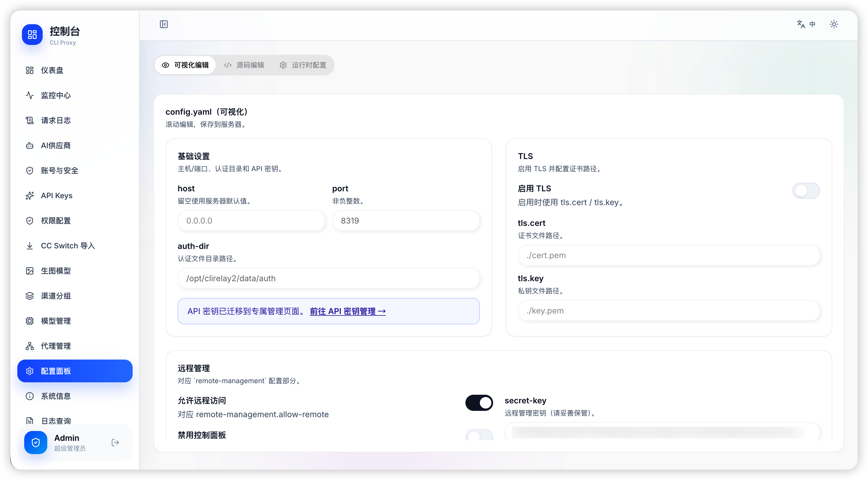This screenshot has width=868, height=480.
Task: Click the 配置面板 gear icon
Action: pos(30,371)
